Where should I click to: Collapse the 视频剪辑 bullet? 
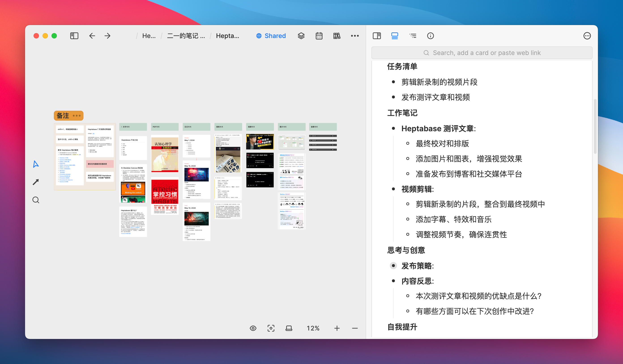[393, 189]
